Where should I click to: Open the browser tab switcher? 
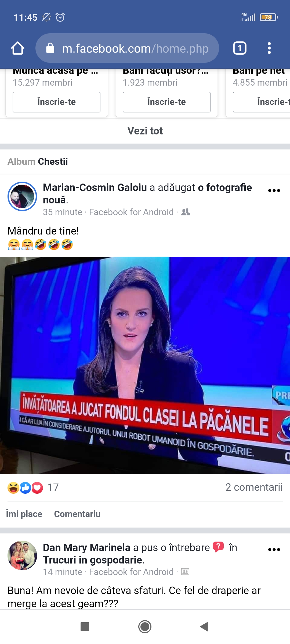240,48
